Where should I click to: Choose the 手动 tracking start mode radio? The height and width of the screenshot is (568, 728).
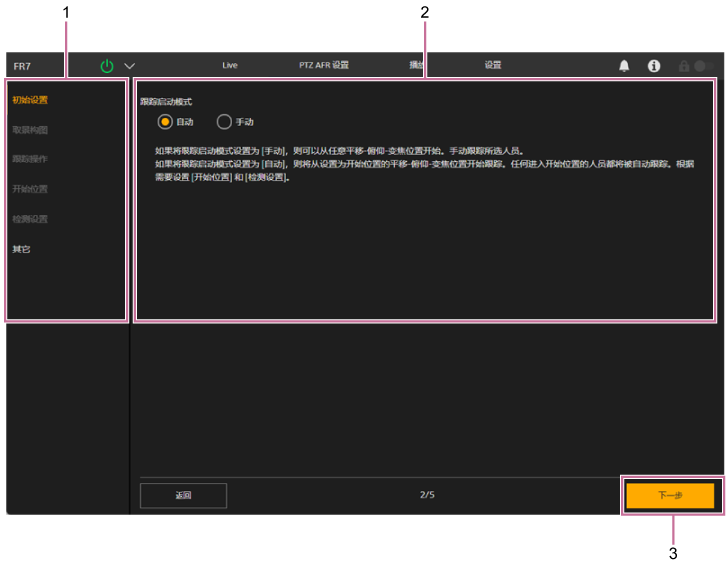[224, 122]
